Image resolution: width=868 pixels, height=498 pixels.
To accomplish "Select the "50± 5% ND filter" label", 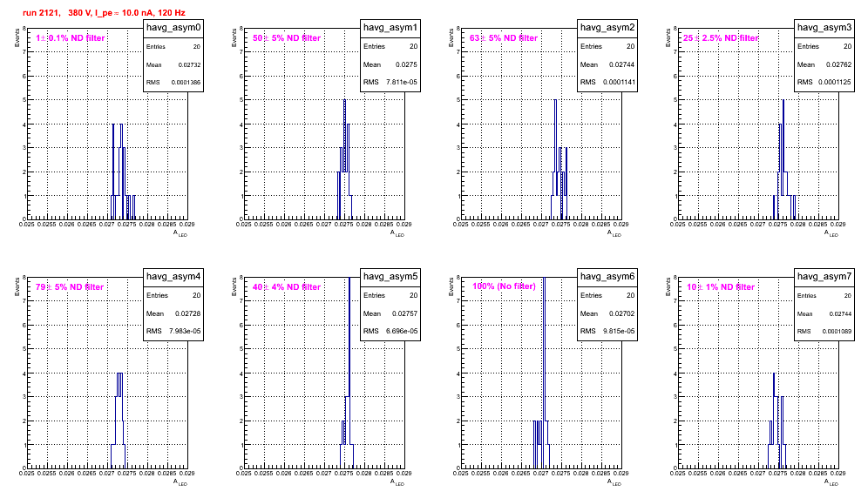I will click(287, 38).
